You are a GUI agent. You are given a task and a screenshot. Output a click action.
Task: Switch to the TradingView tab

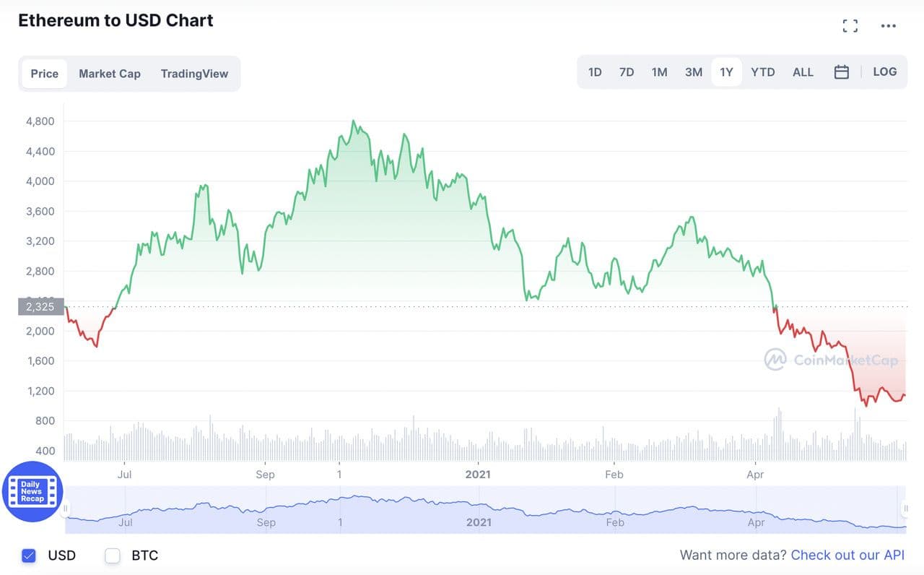tap(194, 74)
